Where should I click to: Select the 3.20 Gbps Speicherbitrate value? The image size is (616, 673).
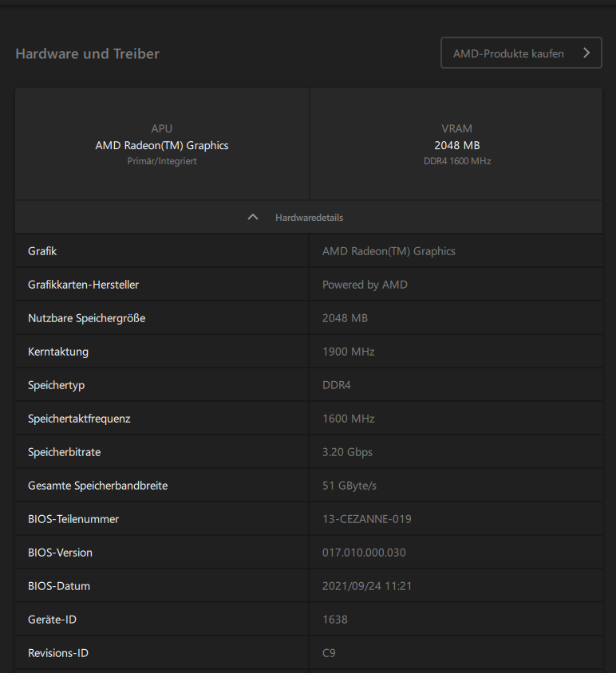(347, 452)
